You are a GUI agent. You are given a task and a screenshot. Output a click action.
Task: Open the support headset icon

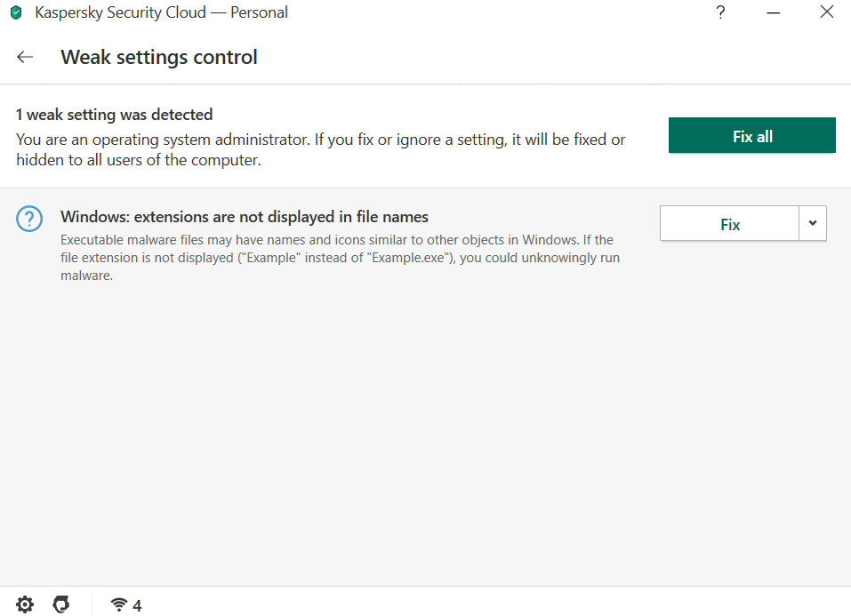tap(61, 605)
